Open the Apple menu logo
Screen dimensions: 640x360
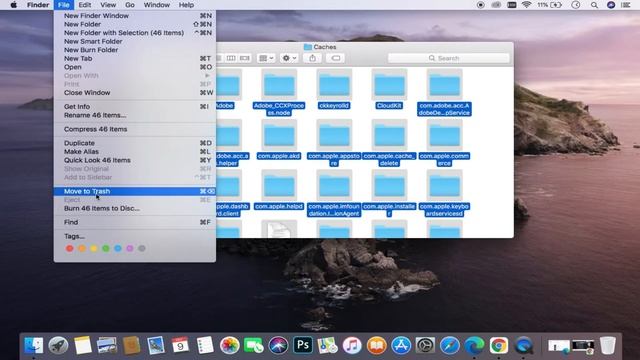click(13, 5)
